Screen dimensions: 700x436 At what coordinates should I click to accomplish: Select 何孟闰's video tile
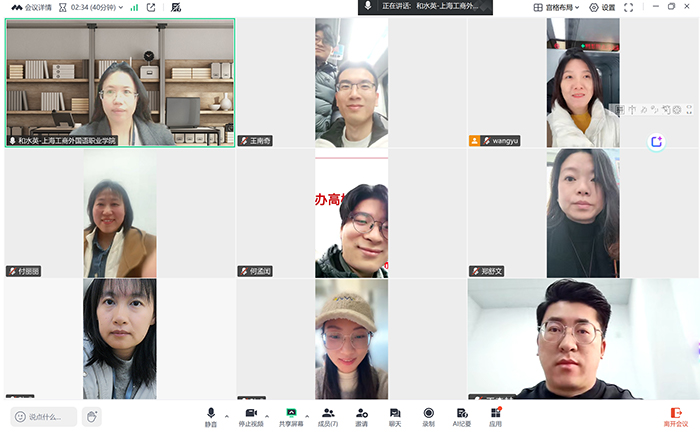point(351,213)
